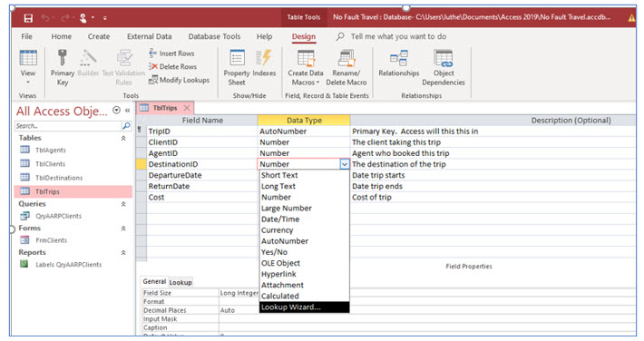Click the DepartureDate field name cell

click(201, 175)
